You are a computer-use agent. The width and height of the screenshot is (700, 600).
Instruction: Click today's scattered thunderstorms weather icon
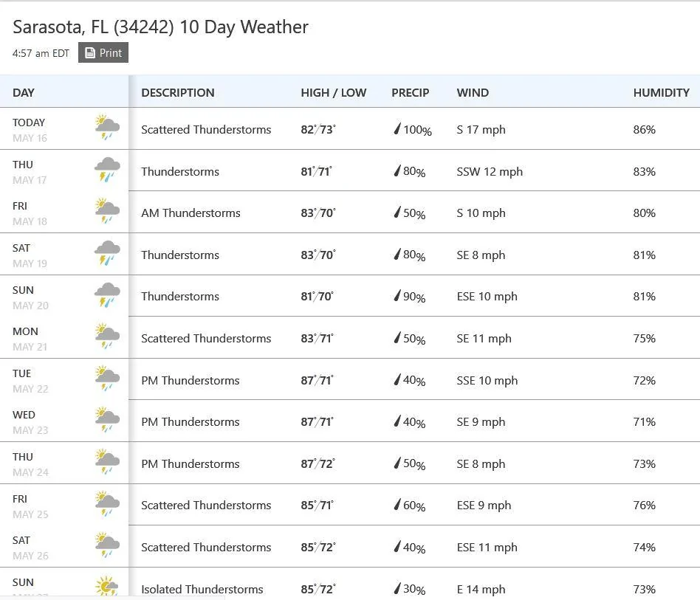point(107,127)
